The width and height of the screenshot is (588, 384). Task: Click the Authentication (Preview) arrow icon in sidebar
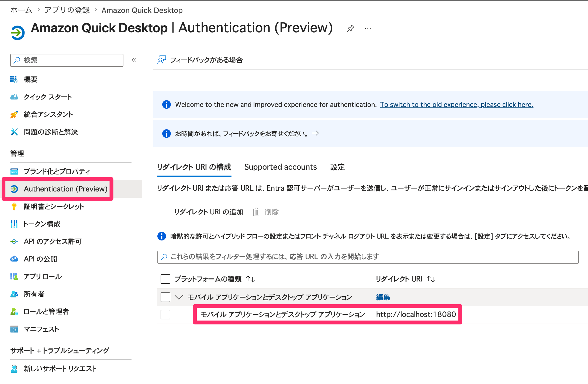click(x=14, y=189)
